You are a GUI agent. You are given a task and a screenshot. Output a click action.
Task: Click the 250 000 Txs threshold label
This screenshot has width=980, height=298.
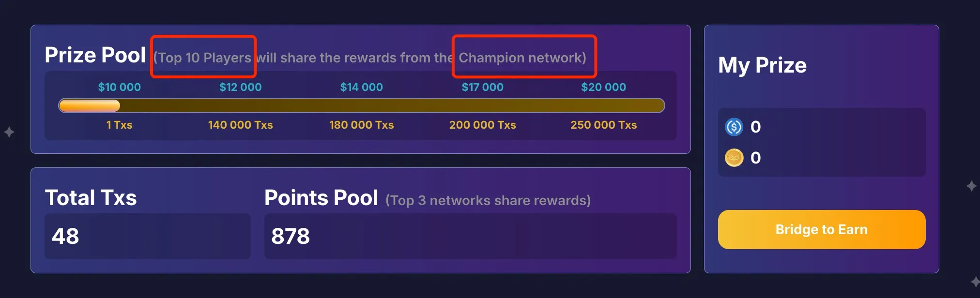pos(603,125)
